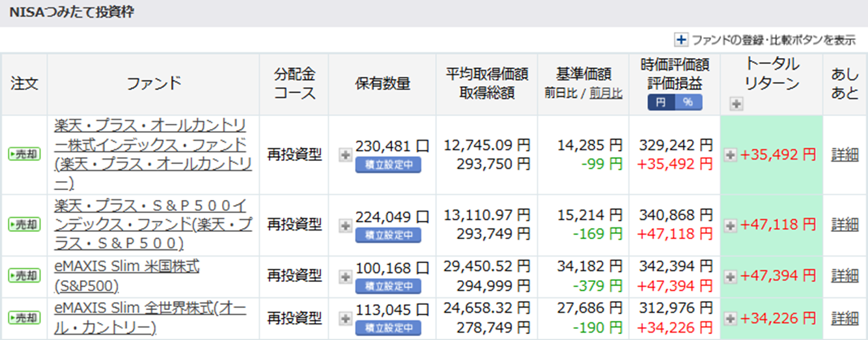Viewport: 868px width, 340px height.
Task: Open eMAXIS Slim 米国株式(S&P500) fund page
Action: 128,276
